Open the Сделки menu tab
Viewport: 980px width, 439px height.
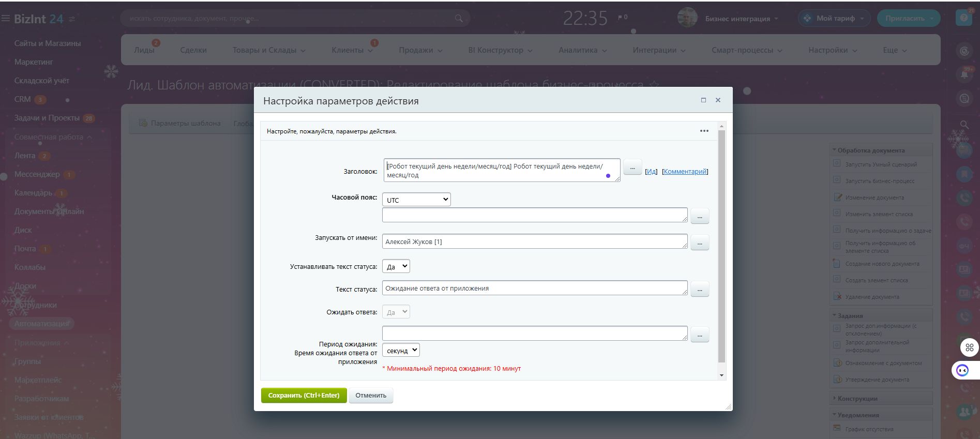click(x=193, y=50)
